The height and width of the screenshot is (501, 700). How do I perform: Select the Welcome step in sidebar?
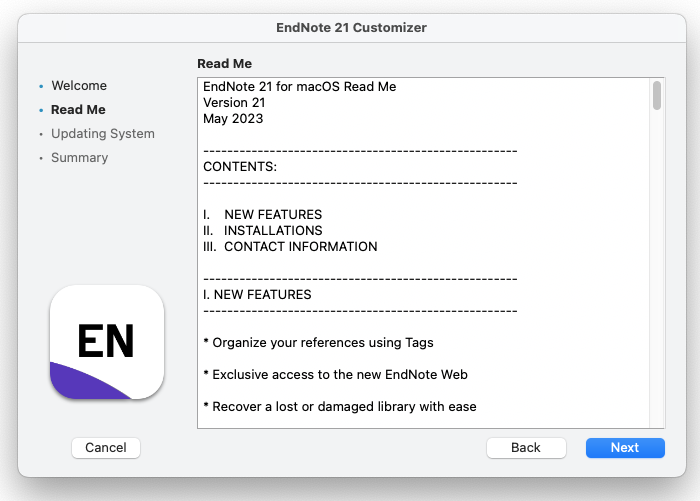[x=79, y=86]
